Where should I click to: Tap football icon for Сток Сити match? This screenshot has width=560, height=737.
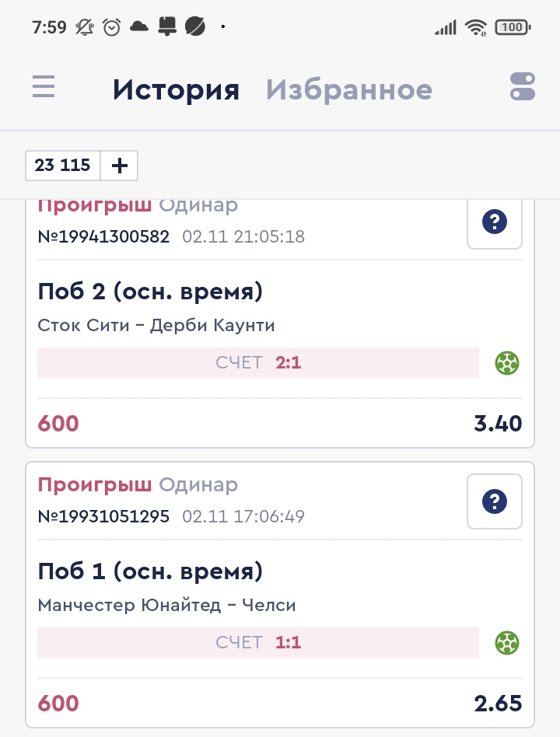click(x=507, y=363)
